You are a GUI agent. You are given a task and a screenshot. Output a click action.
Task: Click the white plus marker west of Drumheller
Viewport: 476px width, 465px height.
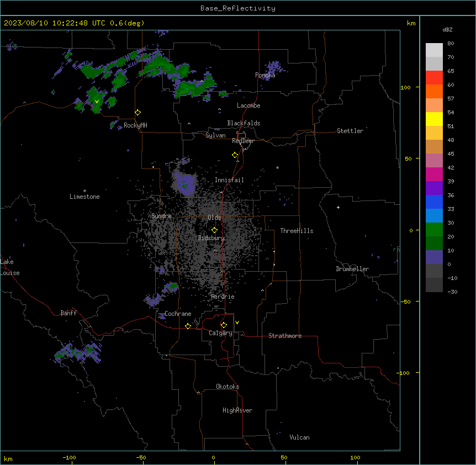(338, 207)
